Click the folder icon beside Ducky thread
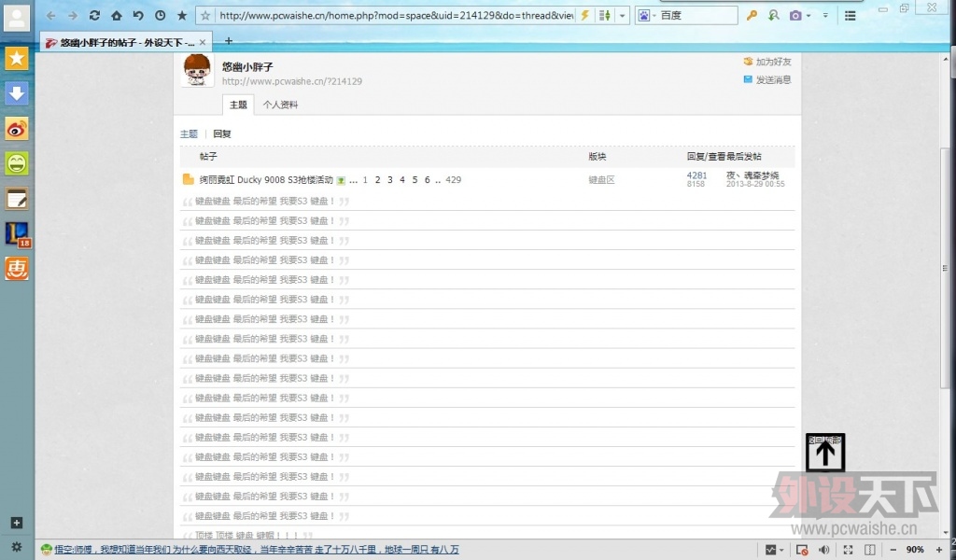The height and width of the screenshot is (560, 956). click(189, 179)
